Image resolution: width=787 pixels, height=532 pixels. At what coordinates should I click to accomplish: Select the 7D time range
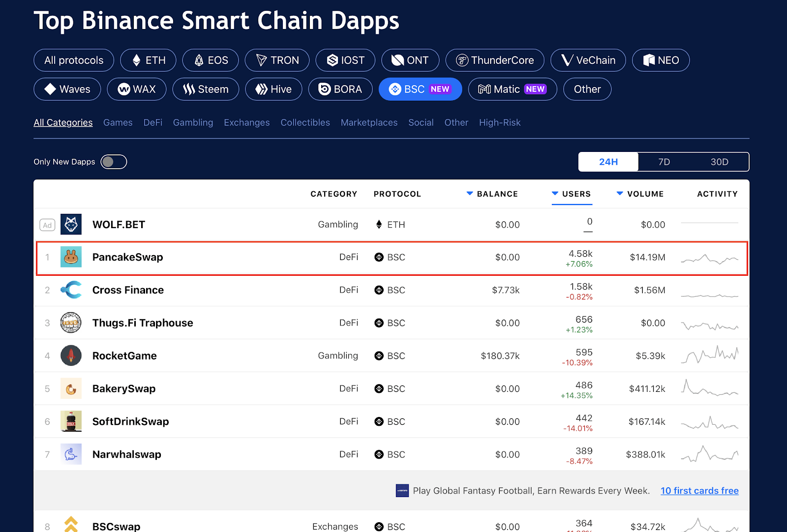pyautogui.click(x=664, y=162)
